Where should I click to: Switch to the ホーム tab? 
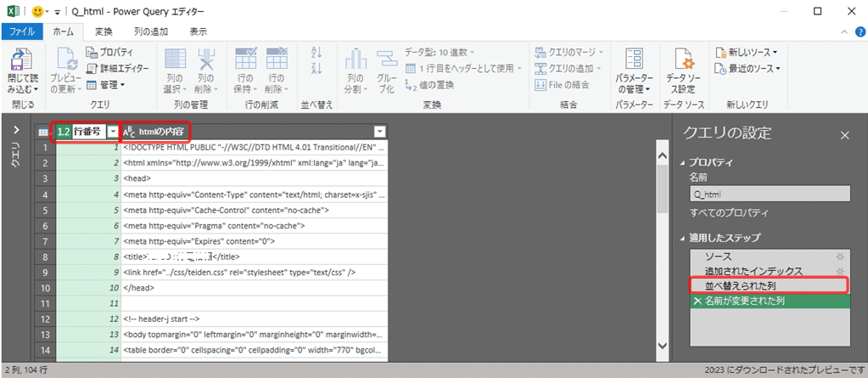point(63,31)
